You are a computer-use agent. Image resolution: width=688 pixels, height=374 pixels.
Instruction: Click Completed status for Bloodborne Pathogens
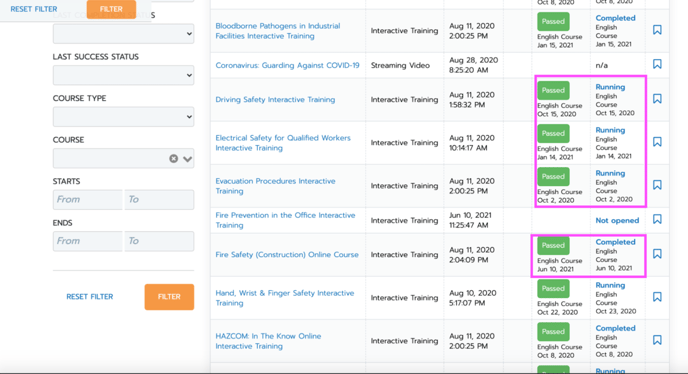[615, 18]
